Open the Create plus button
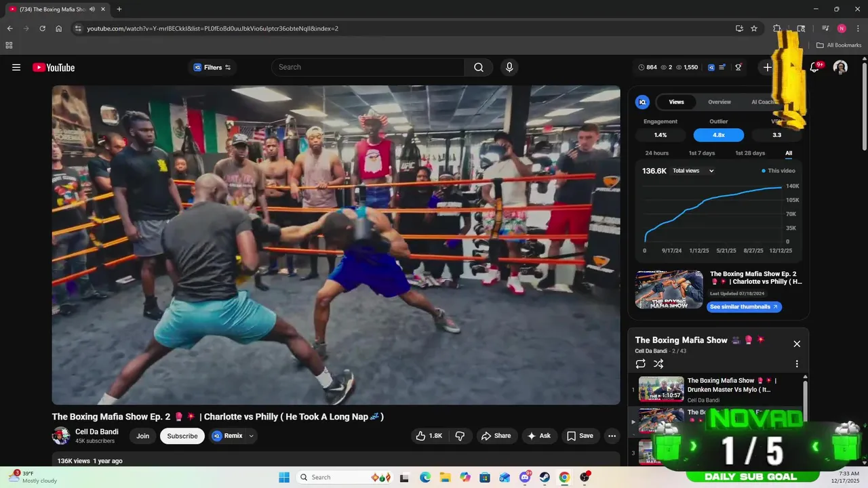This screenshot has width=868, height=488. (768, 67)
